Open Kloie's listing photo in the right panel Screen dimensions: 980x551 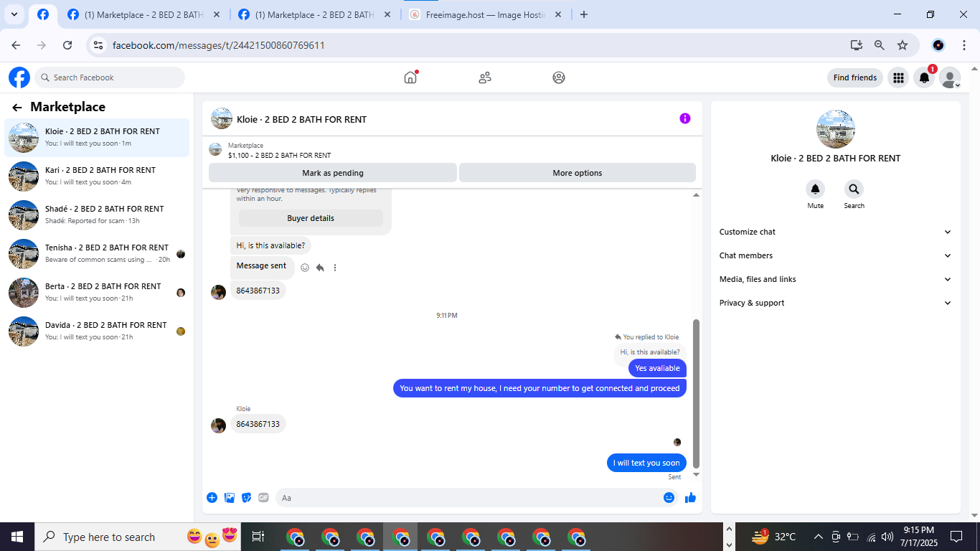coord(836,129)
